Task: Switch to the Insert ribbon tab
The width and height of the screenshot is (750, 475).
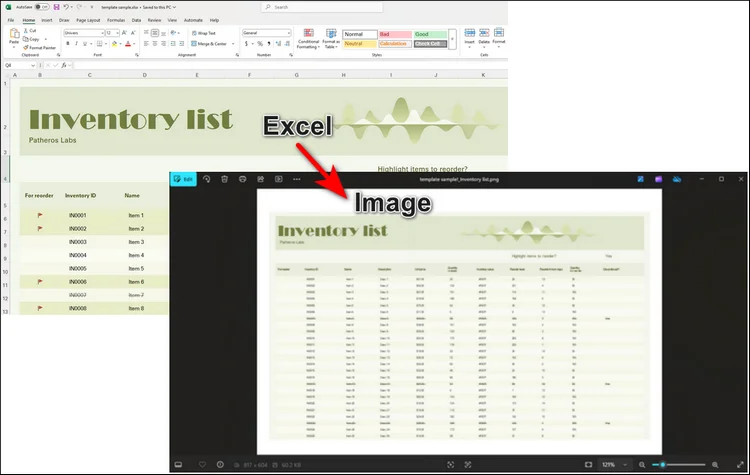Action: [47, 20]
